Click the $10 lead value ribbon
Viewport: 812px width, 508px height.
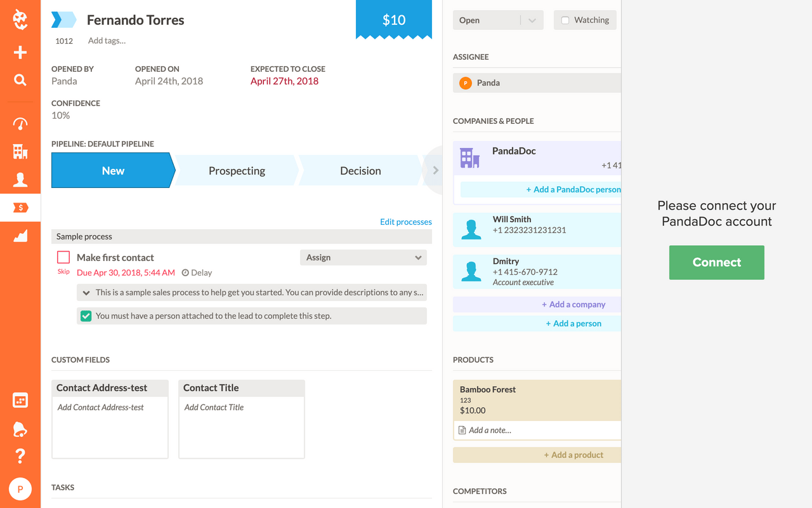394,20
